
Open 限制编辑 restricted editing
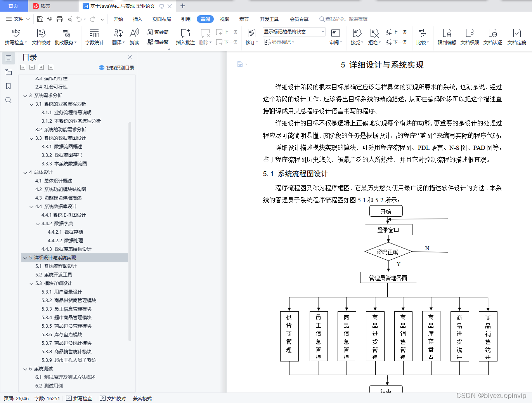(447, 37)
